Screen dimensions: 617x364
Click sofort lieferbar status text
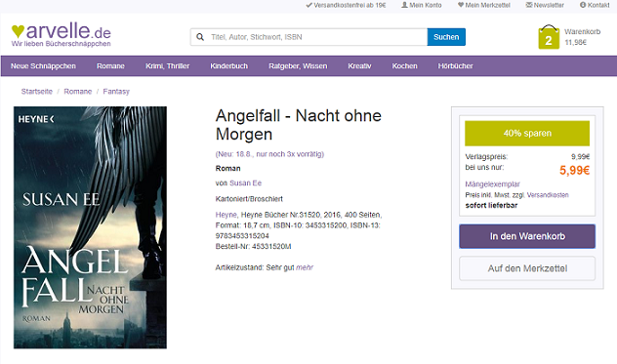pyautogui.click(x=491, y=205)
